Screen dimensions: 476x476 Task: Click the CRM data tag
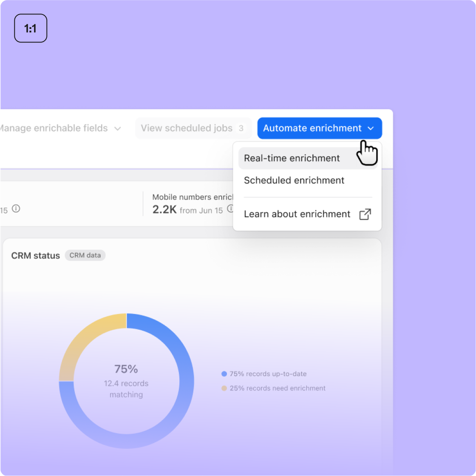[85, 255]
